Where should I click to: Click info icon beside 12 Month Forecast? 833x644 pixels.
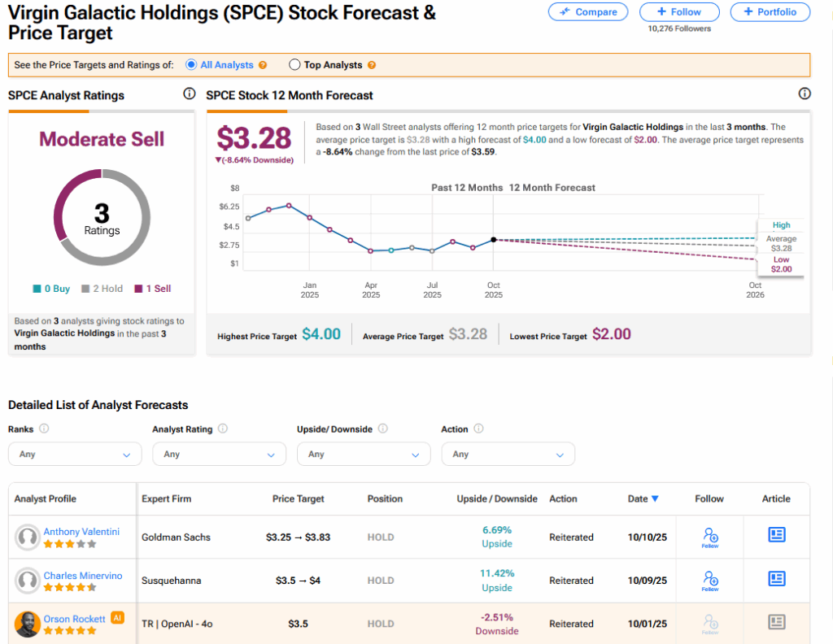[805, 94]
